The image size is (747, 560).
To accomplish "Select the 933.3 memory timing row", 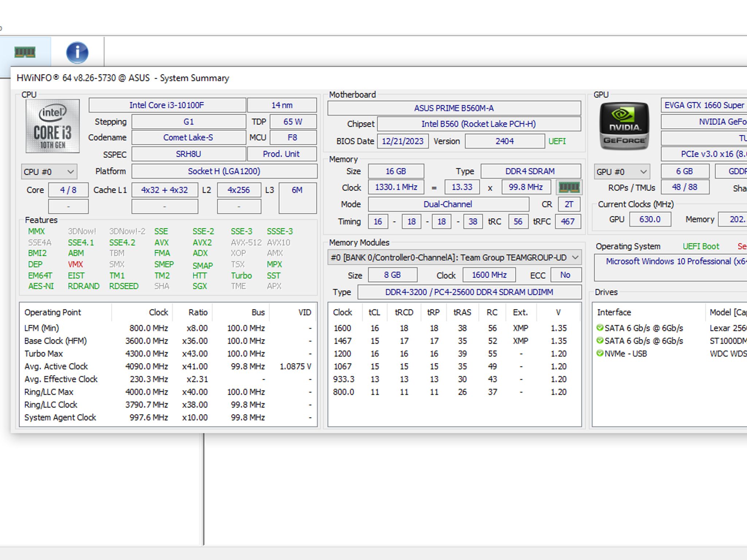I will [x=454, y=379].
